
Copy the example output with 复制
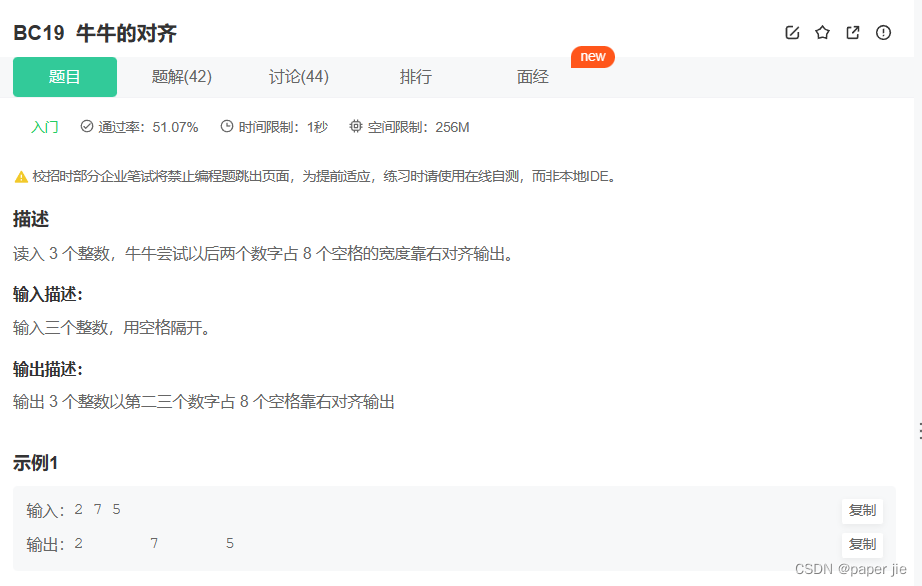pos(862,545)
